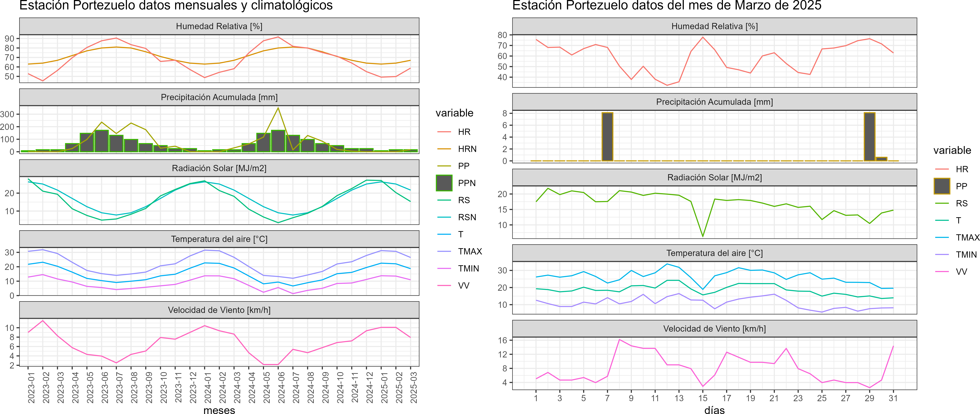Screen dimensions: 980x414
Task: Click the TMAX label in left legend
Action: pyautogui.click(x=470, y=252)
